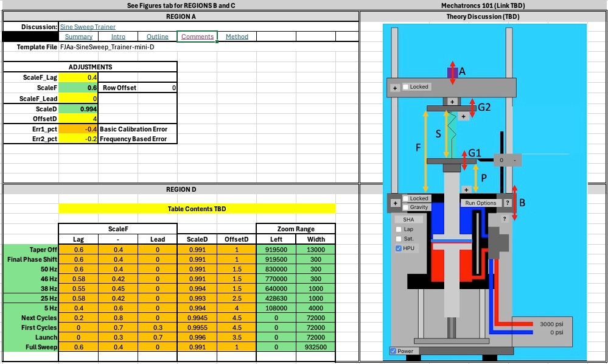Enable the Sat. checkbox

pos(398,239)
